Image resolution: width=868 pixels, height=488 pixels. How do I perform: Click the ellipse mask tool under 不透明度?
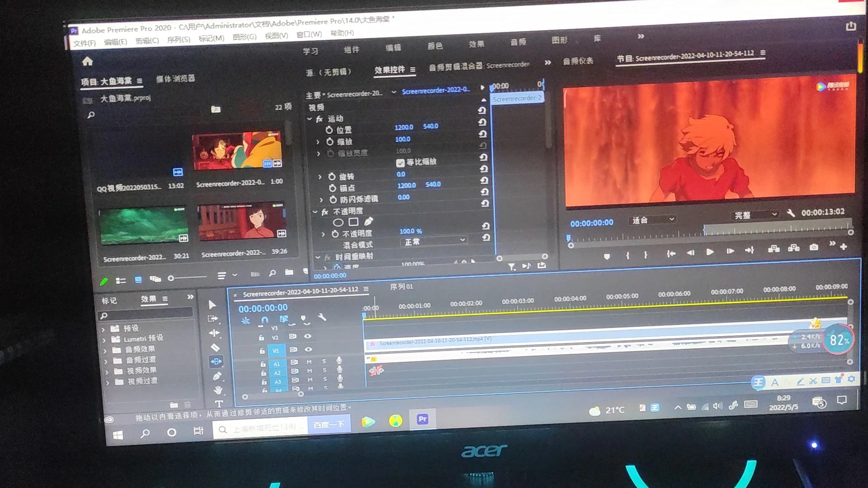pos(338,222)
